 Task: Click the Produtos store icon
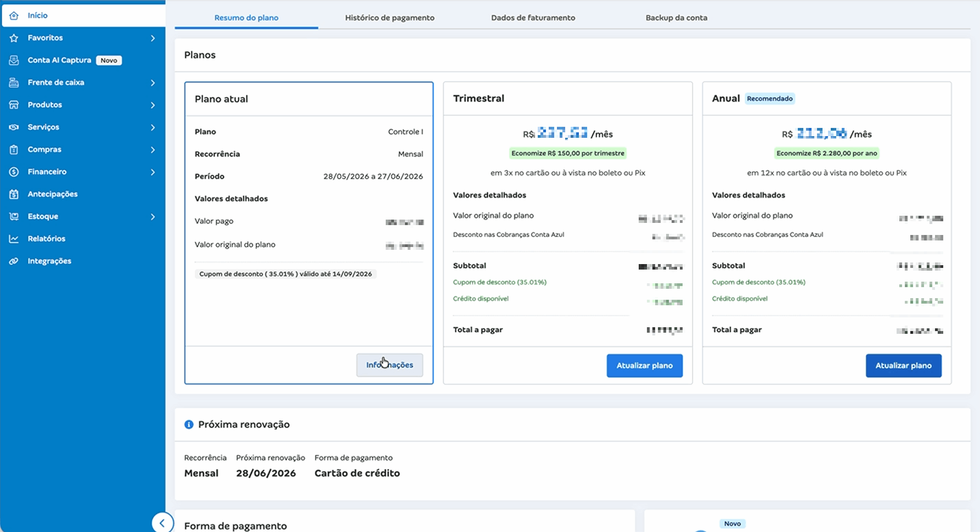tap(14, 105)
